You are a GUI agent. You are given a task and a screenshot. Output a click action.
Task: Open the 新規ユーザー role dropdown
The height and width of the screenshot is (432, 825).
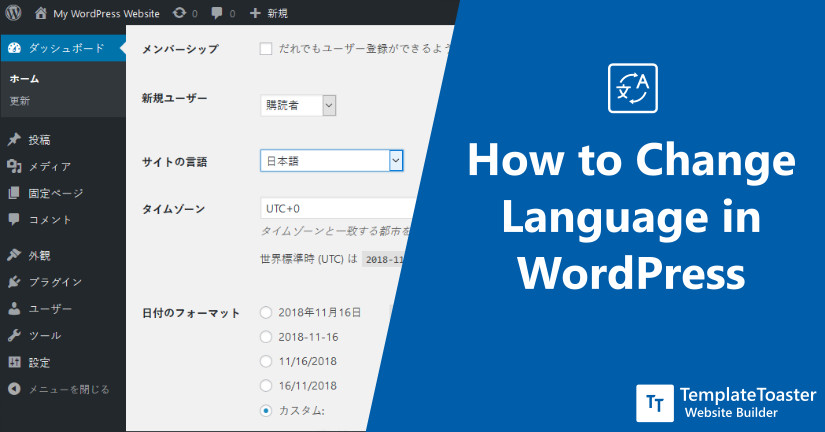tap(298, 105)
